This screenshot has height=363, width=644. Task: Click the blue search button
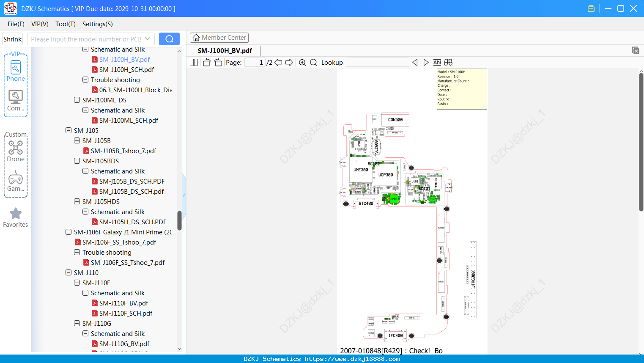click(x=169, y=39)
